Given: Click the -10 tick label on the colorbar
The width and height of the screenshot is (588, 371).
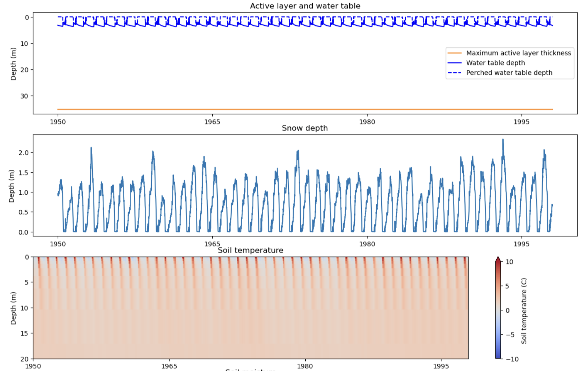Looking at the screenshot, I should [x=512, y=359].
